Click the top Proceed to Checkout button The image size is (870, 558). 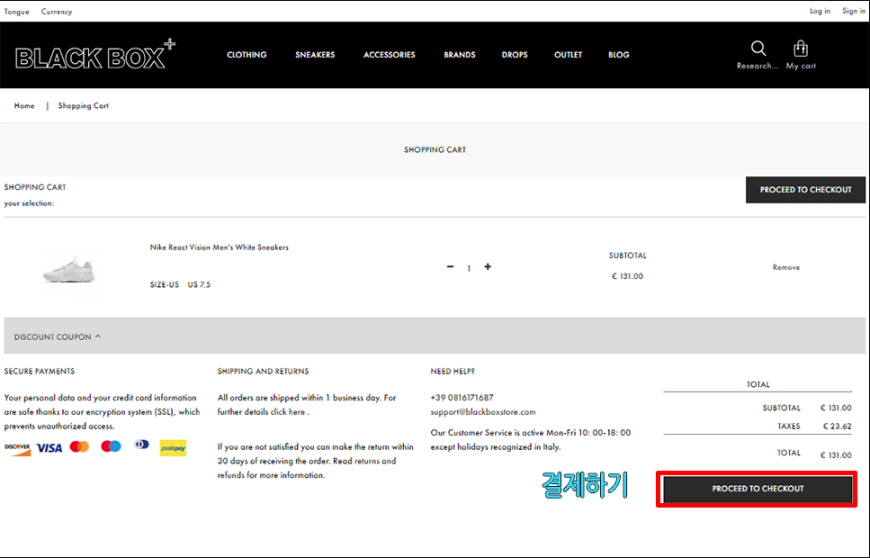(805, 190)
